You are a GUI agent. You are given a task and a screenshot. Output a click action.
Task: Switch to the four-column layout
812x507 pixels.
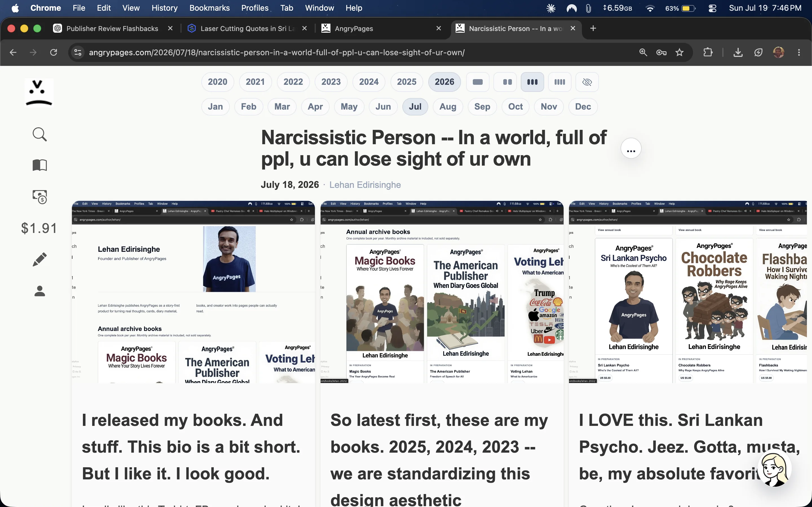pos(559,82)
